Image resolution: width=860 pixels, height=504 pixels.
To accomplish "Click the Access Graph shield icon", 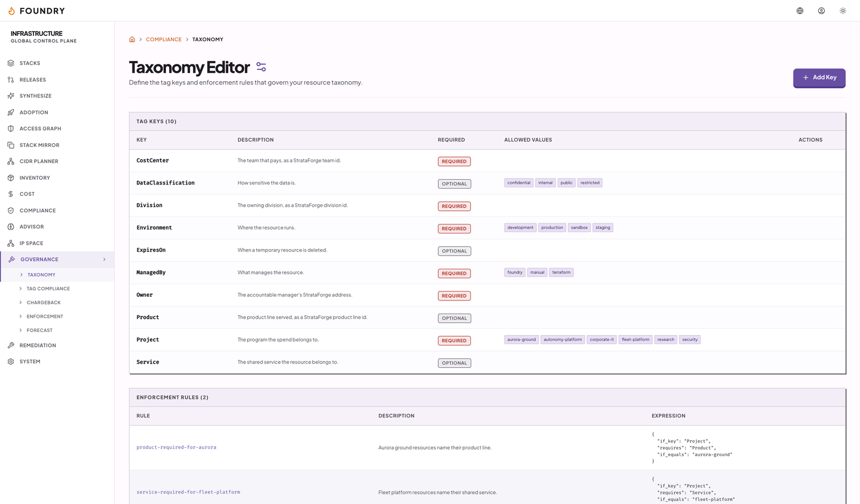I will click(x=11, y=128).
